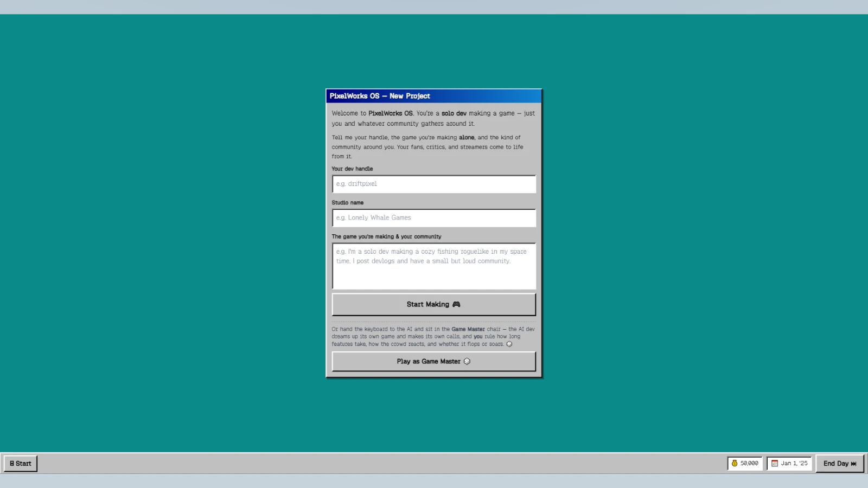Screen dimensions: 868x488
Task: Click the 'Welcome to PixelWorks OS' intro text
Action: pos(433,118)
